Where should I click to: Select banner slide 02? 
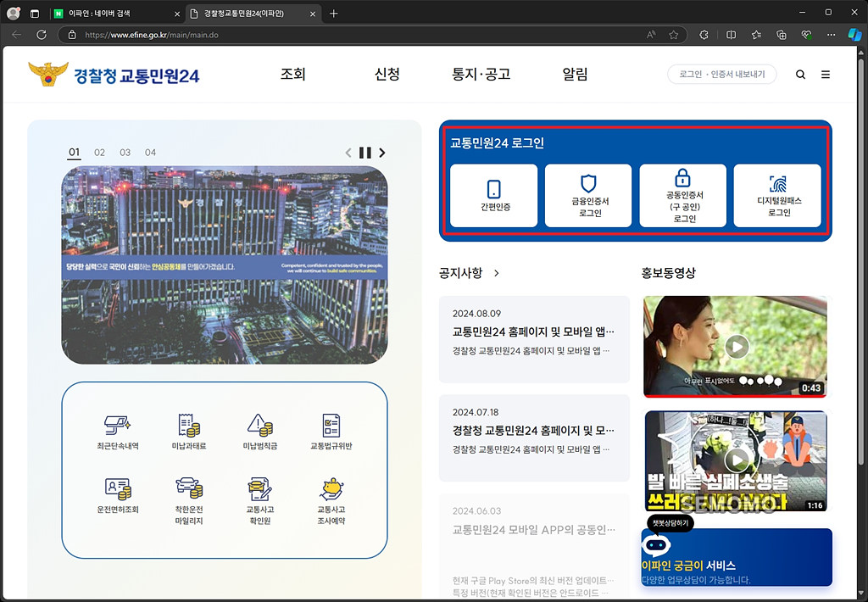click(100, 153)
